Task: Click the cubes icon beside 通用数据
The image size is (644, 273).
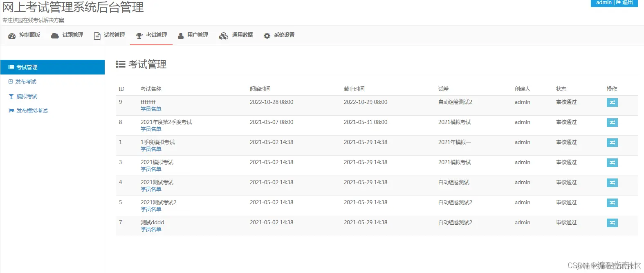Action: tap(224, 36)
